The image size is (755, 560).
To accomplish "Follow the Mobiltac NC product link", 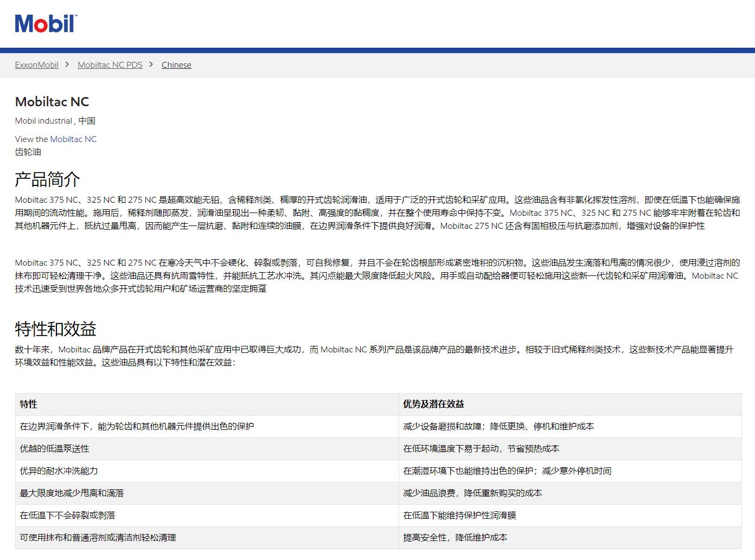I will (73, 139).
